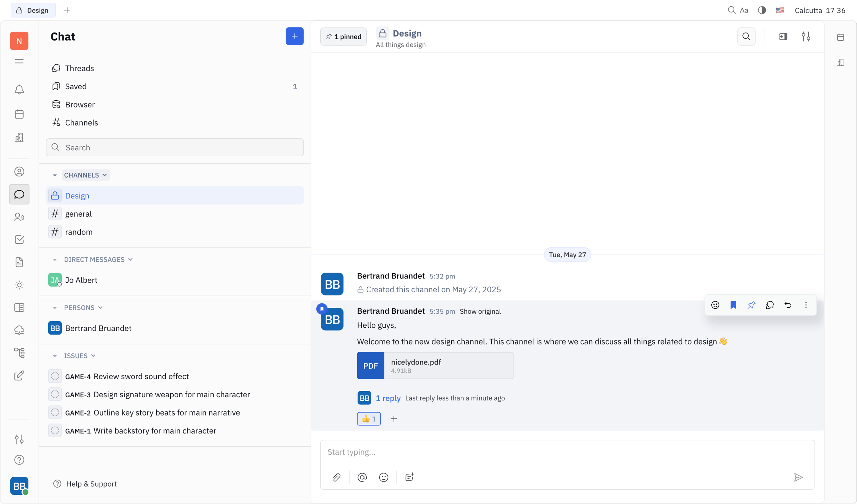
Task: Expand the ISSUES section dropdown chevron
Action: [x=93, y=356]
